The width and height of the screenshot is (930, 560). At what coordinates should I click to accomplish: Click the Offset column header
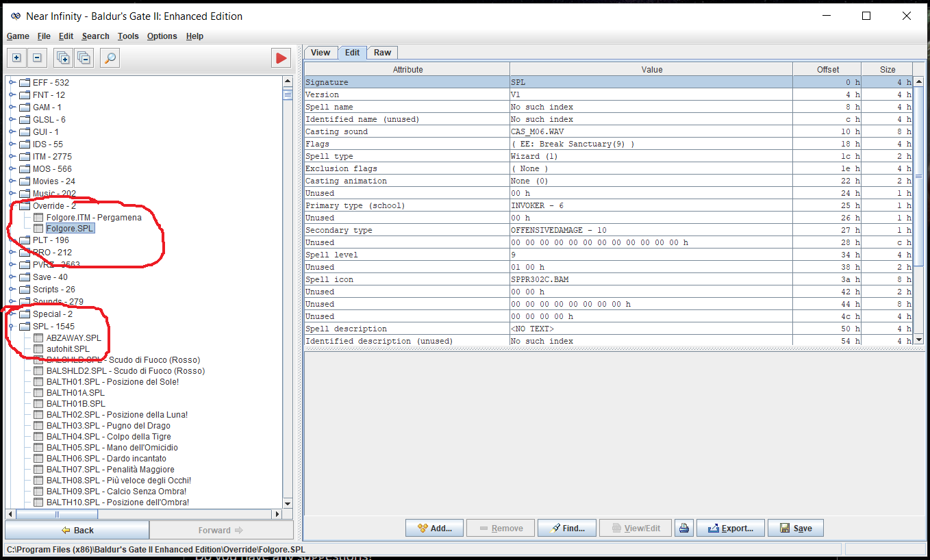(x=827, y=69)
